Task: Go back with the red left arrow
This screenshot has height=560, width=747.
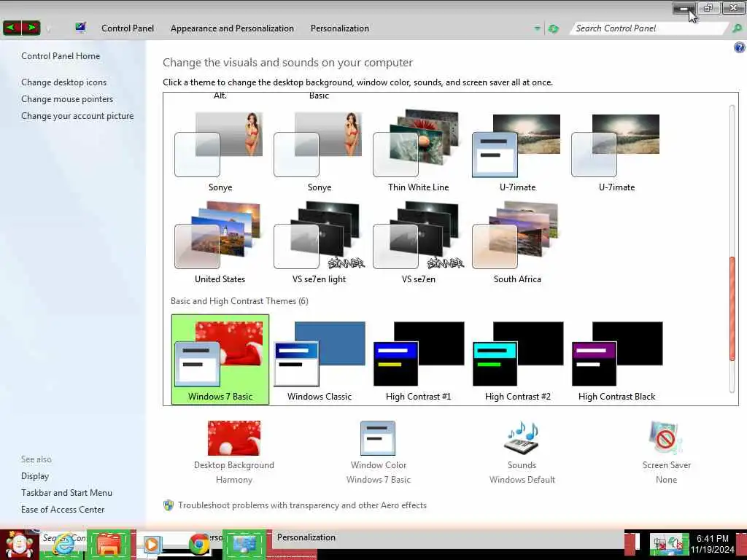Action: pos(12,28)
